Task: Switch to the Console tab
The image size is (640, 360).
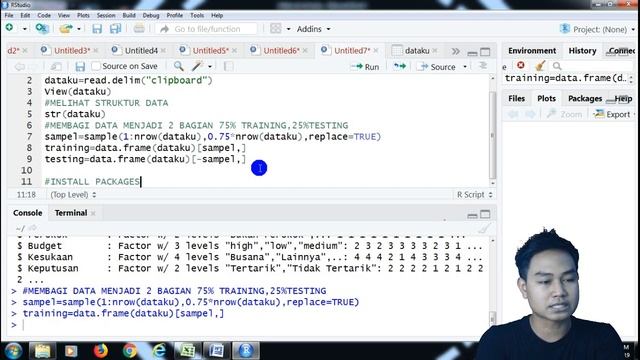Action: (27, 213)
